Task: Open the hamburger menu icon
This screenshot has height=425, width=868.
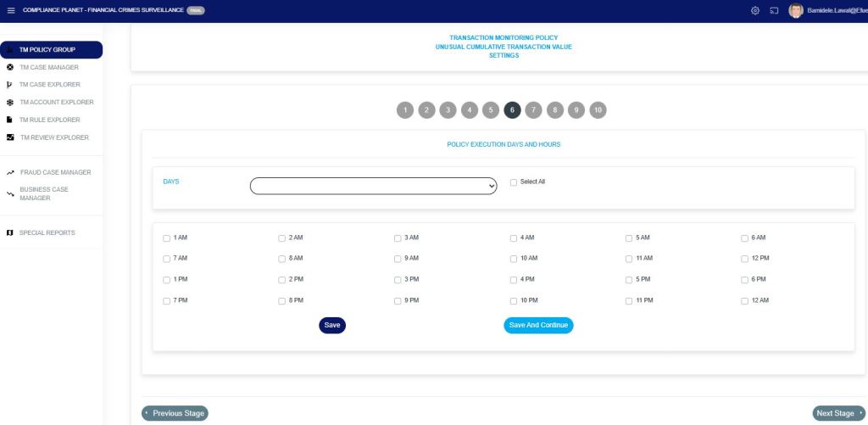Action: (11, 10)
